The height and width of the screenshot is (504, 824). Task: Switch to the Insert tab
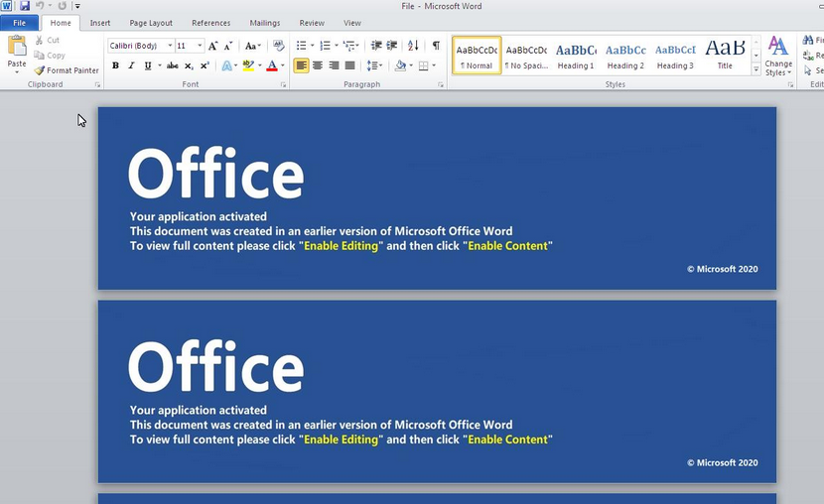pos(100,23)
